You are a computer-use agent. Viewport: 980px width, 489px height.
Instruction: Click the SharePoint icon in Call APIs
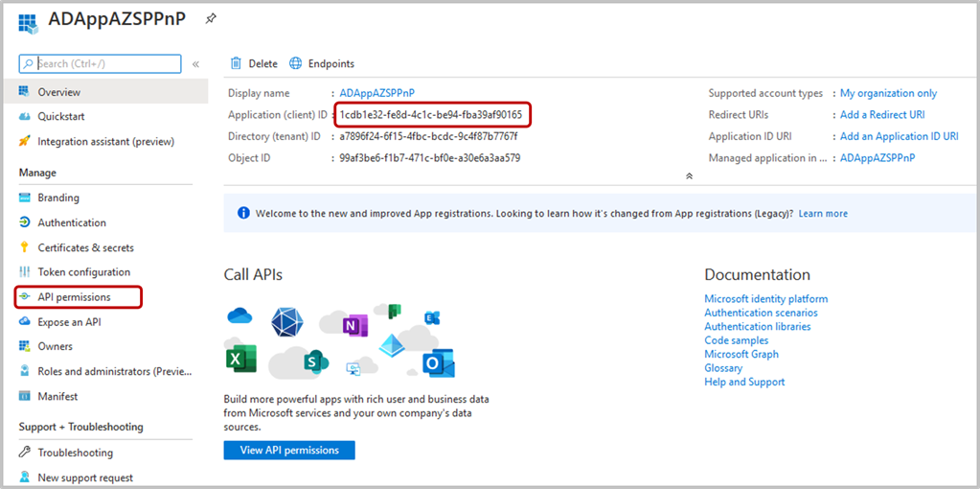click(315, 361)
